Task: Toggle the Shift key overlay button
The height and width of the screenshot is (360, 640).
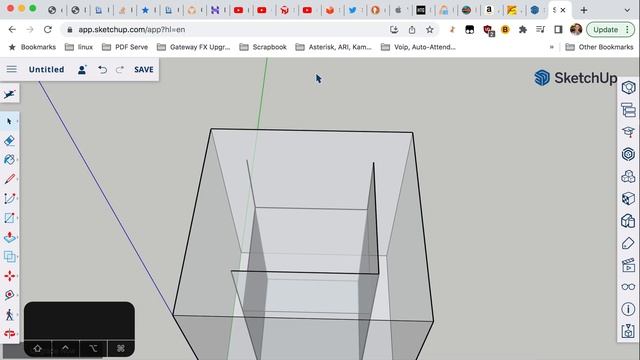Action: 38,348
